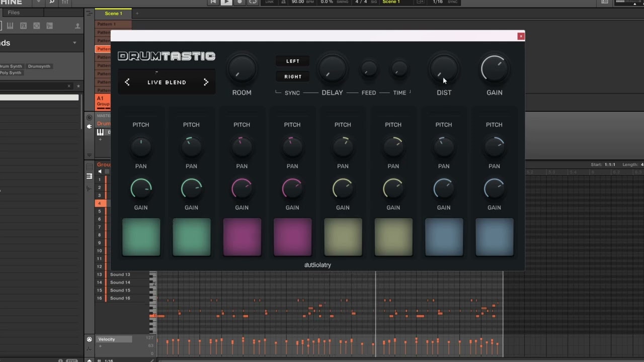Restart transport to the beginning
The width and height of the screenshot is (644, 362).
point(213,2)
